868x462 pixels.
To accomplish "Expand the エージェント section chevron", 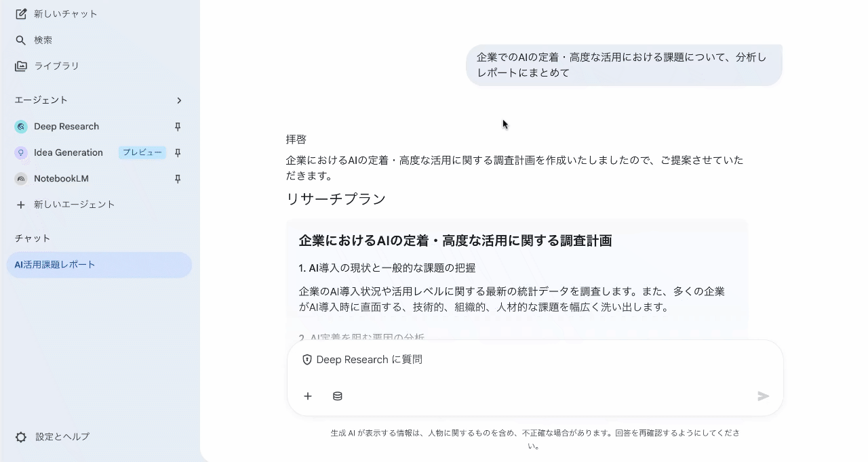I will tap(179, 100).
